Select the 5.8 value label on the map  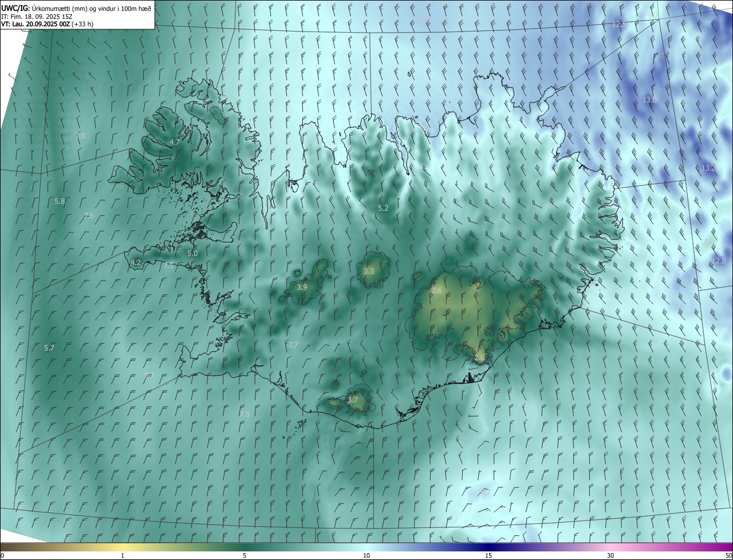tap(60, 202)
